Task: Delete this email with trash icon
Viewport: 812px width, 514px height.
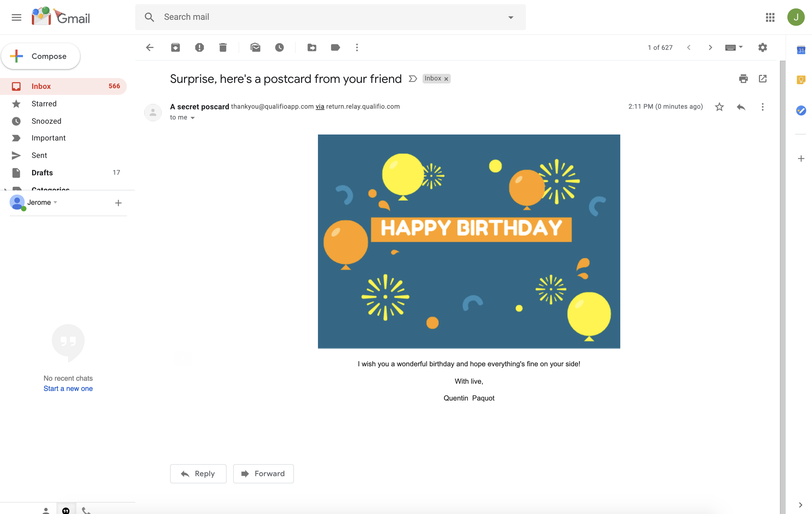Action: coord(223,47)
